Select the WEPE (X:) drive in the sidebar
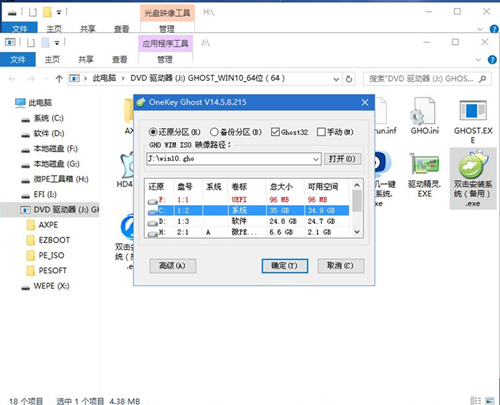Viewport: 500px width, 405px height. coord(45,286)
